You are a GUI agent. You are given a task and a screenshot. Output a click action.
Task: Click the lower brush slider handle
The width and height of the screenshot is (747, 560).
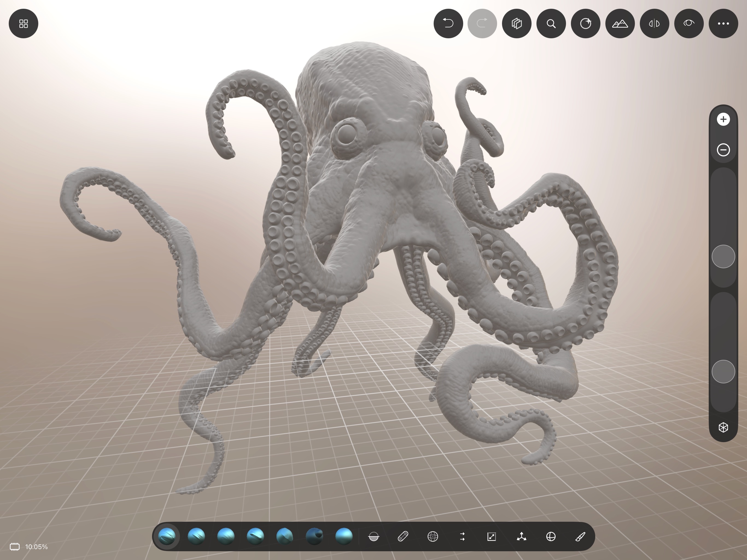point(723,372)
